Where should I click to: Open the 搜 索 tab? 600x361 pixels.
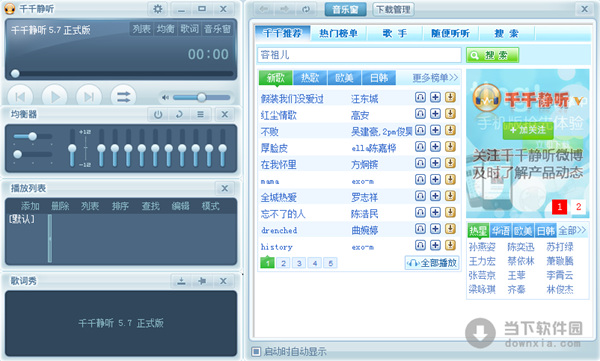click(506, 34)
